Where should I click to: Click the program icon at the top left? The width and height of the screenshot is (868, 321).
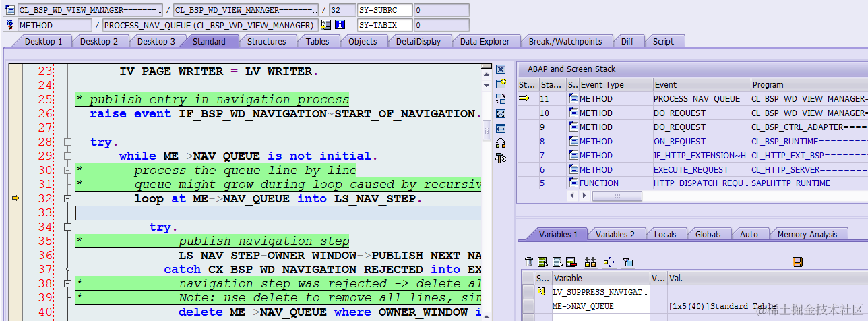pos(10,10)
